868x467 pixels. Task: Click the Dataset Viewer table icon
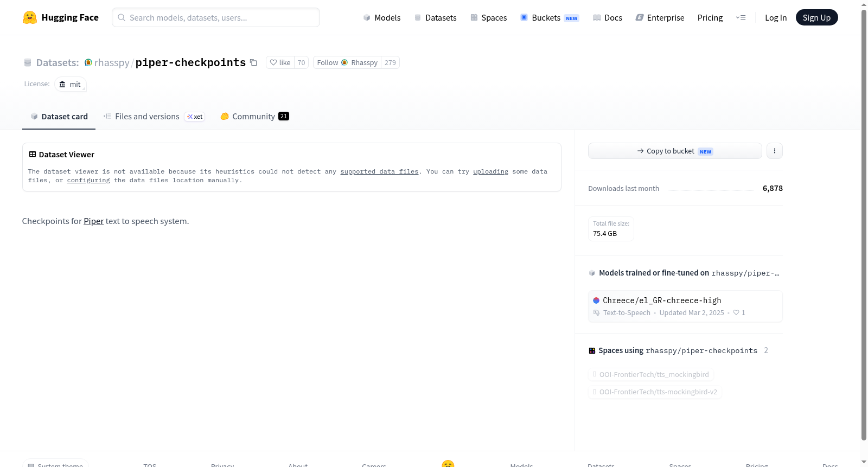[x=33, y=155]
